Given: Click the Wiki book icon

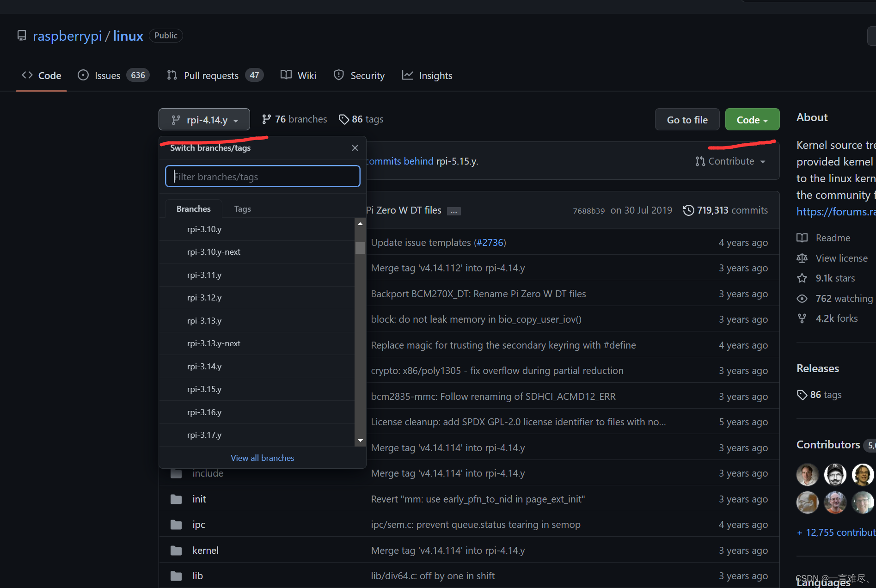Looking at the screenshot, I should tap(286, 75).
